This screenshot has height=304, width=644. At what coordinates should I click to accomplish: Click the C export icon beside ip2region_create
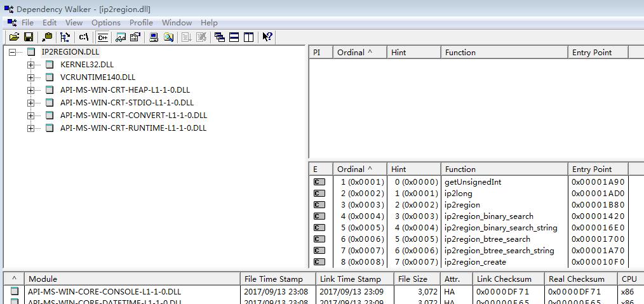point(319,262)
